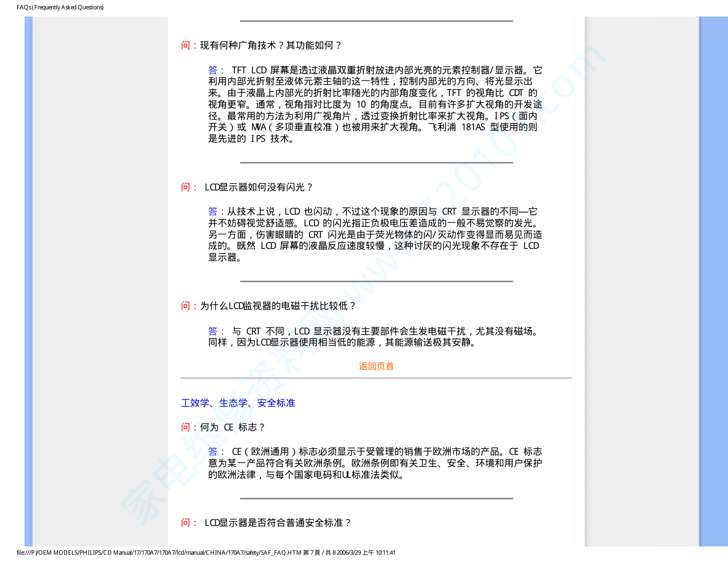Viewport: 728px width, 563px height.
Task: Click the question LCD显示器是否符合普通安全标准
Action: pos(277,523)
